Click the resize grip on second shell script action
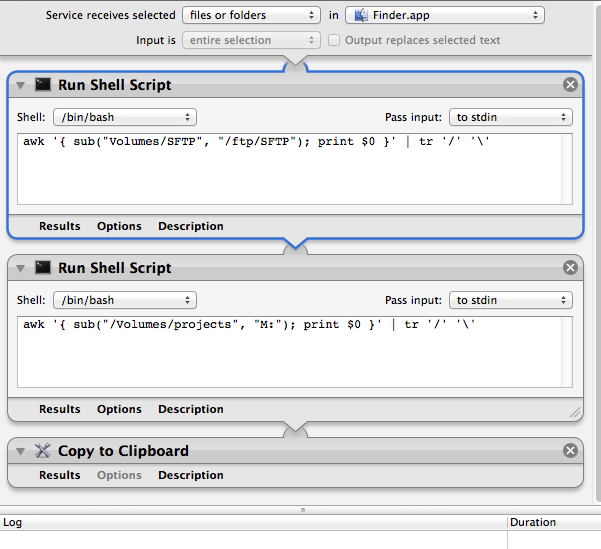The height and width of the screenshot is (549, 601). [575, 413]
